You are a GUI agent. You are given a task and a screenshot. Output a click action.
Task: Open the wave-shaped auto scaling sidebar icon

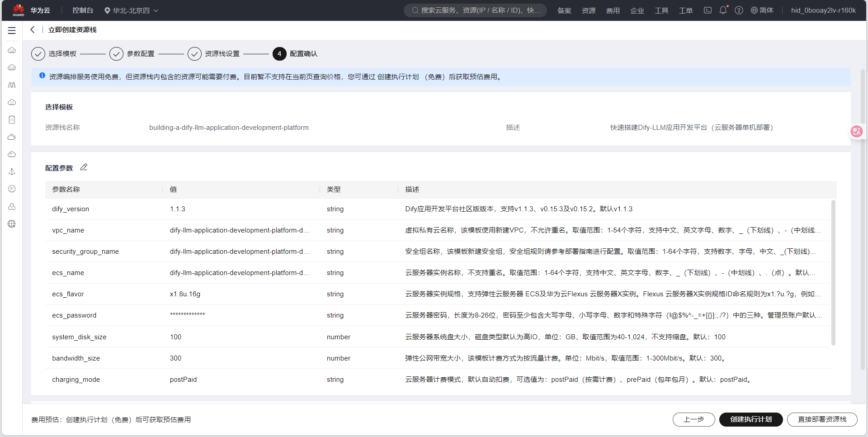pos(12,85)
